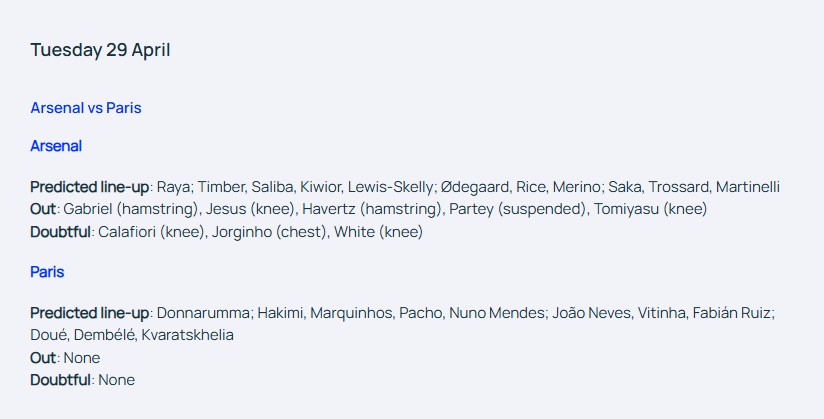
Task: Open the "Arsenal vs Paris" match link
Action: click(x=86, y=108)
